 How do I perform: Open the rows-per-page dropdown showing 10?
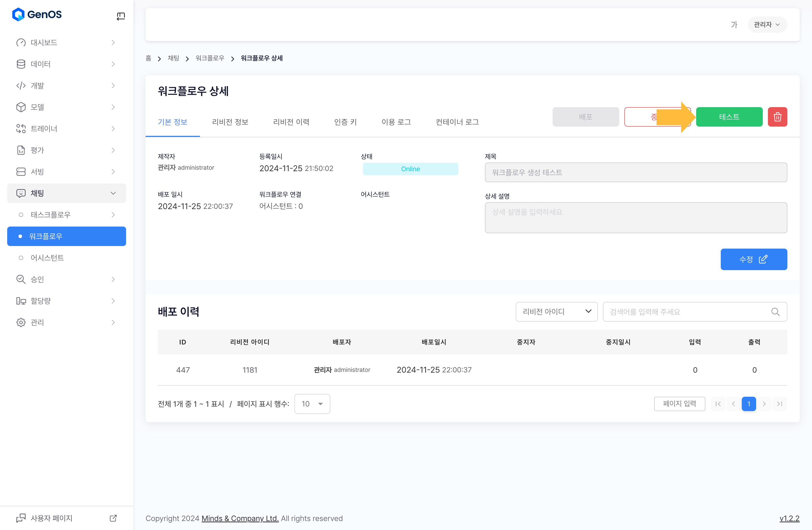[312, 404]
